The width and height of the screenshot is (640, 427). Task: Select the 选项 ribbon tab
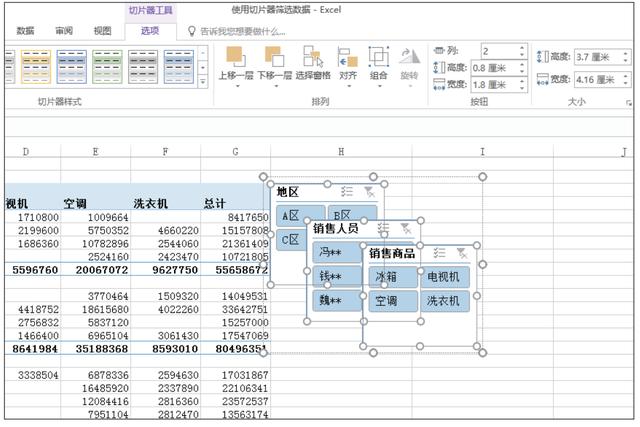tap(150, 31)
